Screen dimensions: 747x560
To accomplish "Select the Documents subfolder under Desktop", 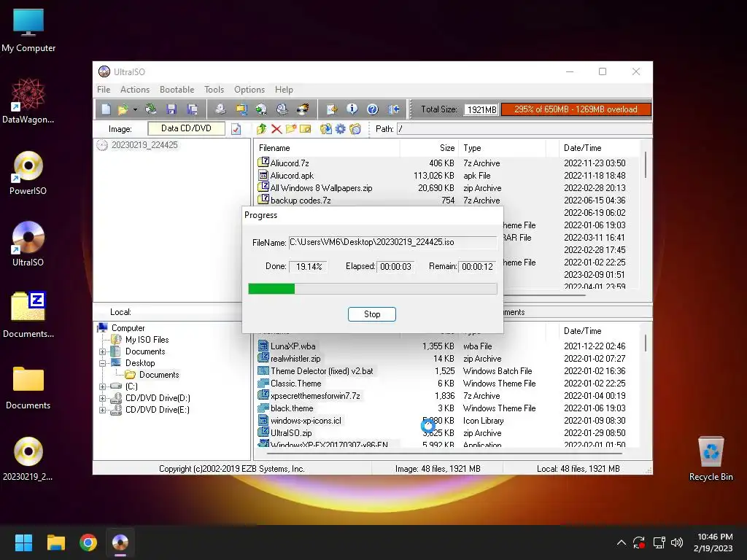I will (x=159, y=375).
